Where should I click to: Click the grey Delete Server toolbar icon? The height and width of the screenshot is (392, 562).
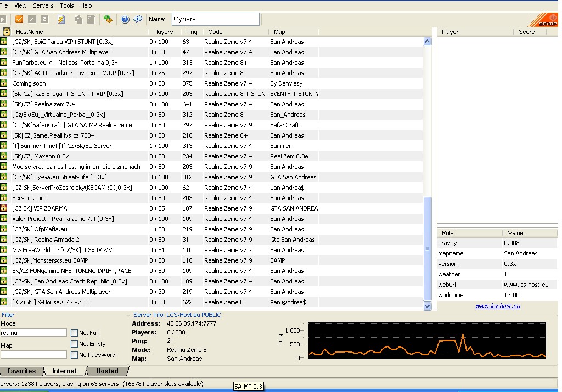pos(31,19)
